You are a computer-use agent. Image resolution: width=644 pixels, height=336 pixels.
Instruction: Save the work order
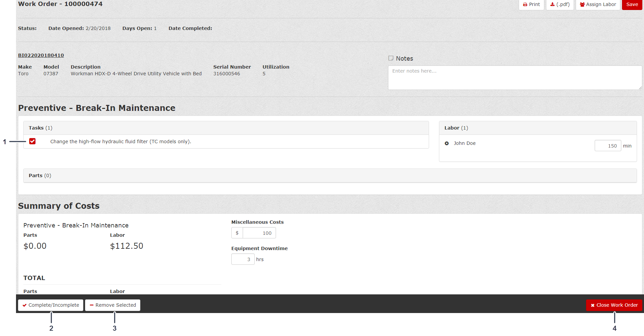coord(632,5)
